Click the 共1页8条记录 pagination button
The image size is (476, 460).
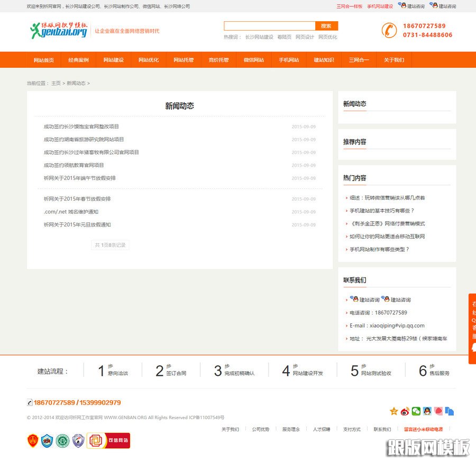coord(110,245)
